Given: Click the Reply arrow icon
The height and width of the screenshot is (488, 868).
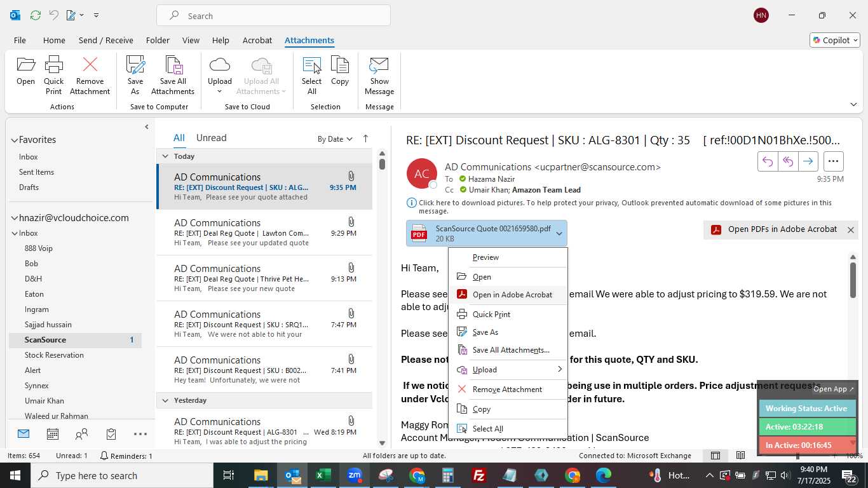Looking at the screenshot, I should tap(768, 161).
